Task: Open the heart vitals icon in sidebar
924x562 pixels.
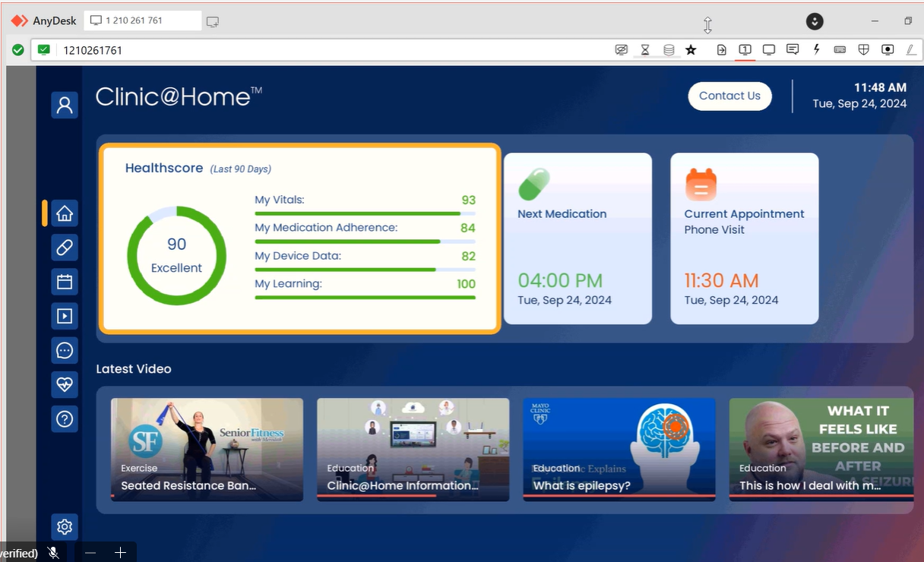Action: tap(65, 384)
